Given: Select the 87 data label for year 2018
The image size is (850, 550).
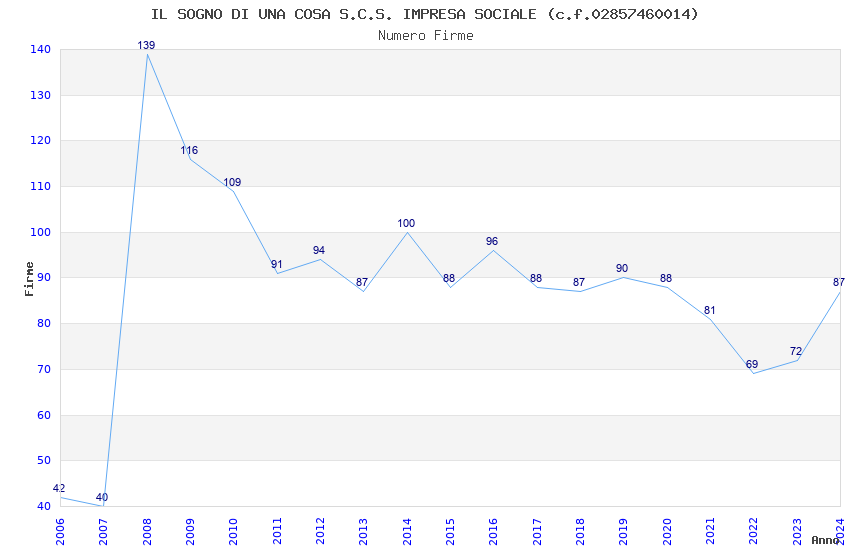Looking at the screenshot, I should click(579, 282).
